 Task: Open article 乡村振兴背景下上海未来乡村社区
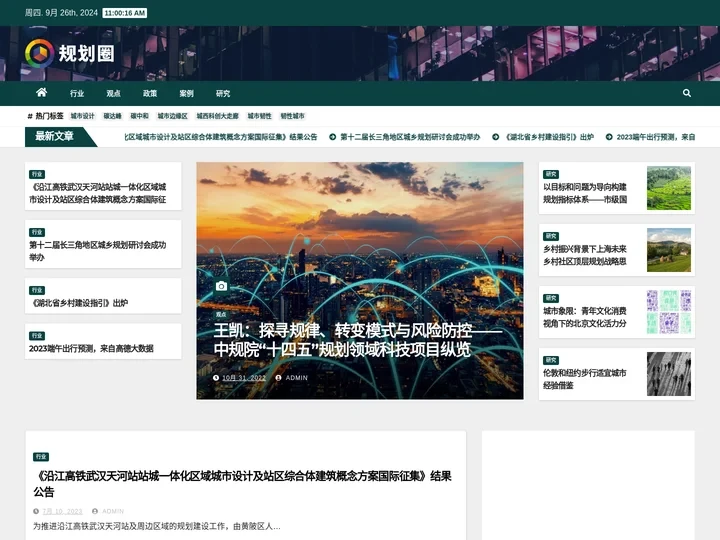pos(585,255)
